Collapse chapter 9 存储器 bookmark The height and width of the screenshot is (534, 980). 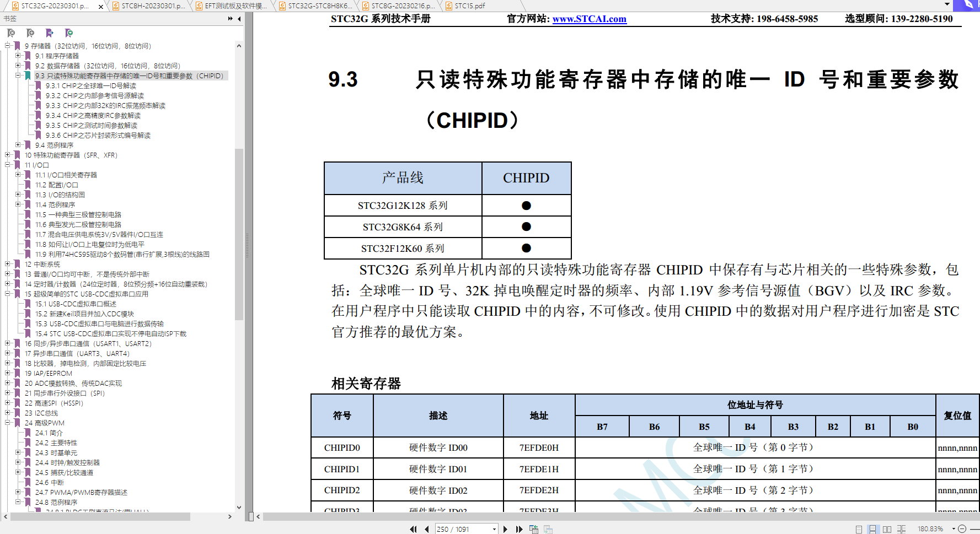7,46
